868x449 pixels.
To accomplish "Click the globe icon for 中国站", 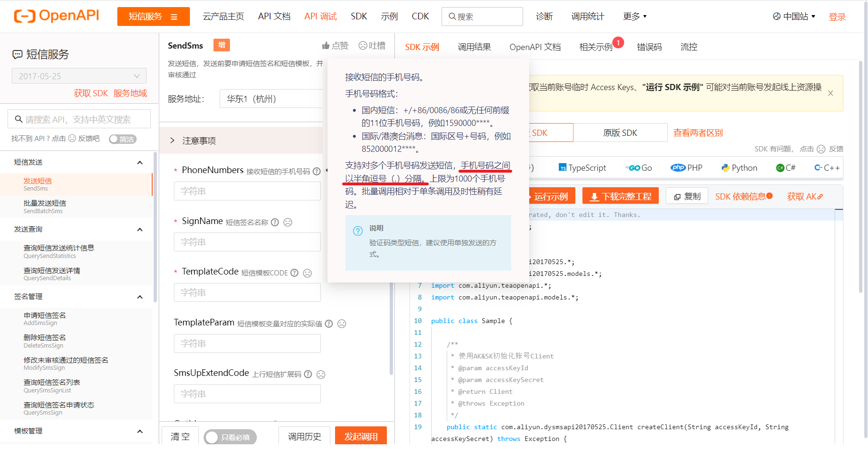I will pyautogui.click(x=777, y=17).
